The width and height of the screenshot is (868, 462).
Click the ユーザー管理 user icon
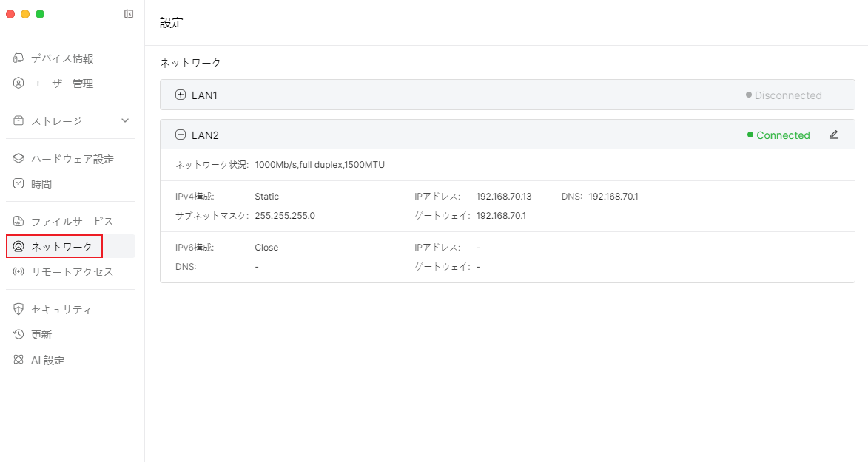[18, 84]
